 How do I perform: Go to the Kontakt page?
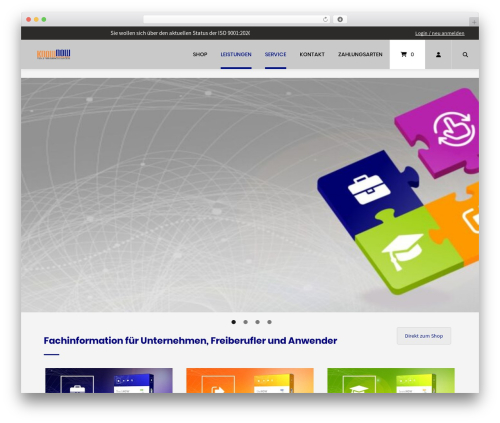312,54
